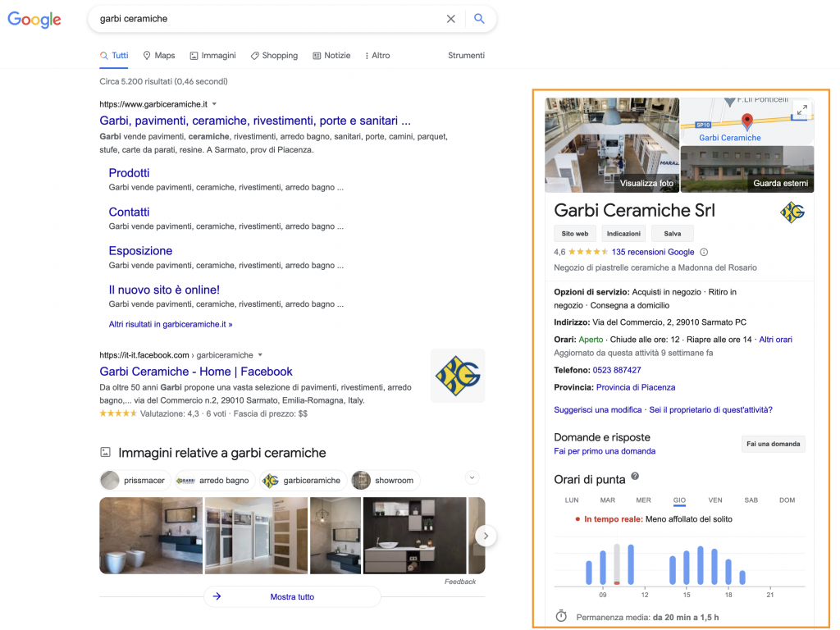The image size is (840, 630).
Task: Expand the map with the expand icon
Action: [802, 110]
